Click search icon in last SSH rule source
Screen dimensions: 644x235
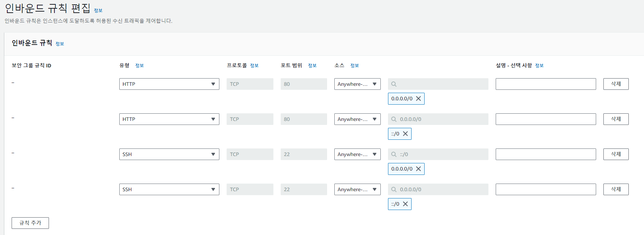click(394, 189)
